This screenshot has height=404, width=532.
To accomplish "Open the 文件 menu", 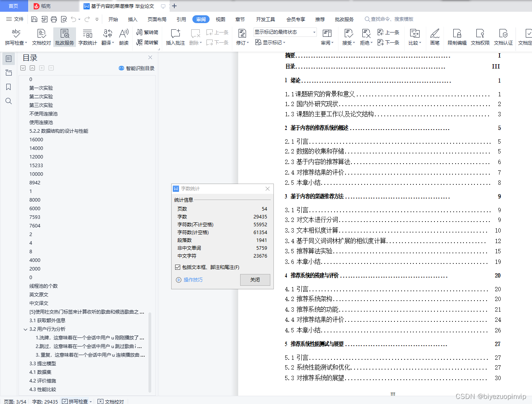I will pyautogui.click(x=15, y=19).
